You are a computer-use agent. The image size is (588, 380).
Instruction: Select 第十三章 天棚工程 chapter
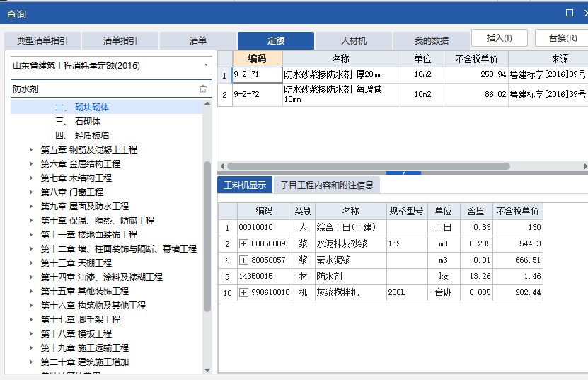pos(76,263)
